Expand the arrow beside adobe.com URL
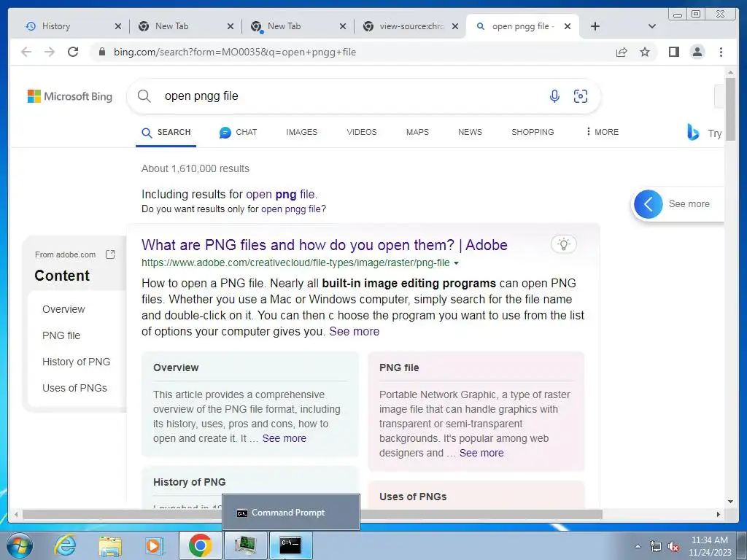 [x=457, y=263]
